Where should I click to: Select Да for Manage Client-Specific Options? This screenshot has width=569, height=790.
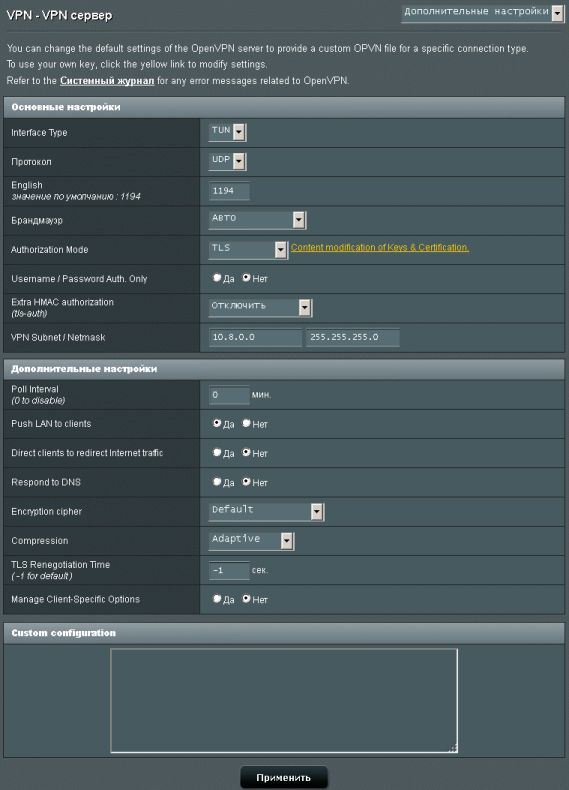(217, 599)
